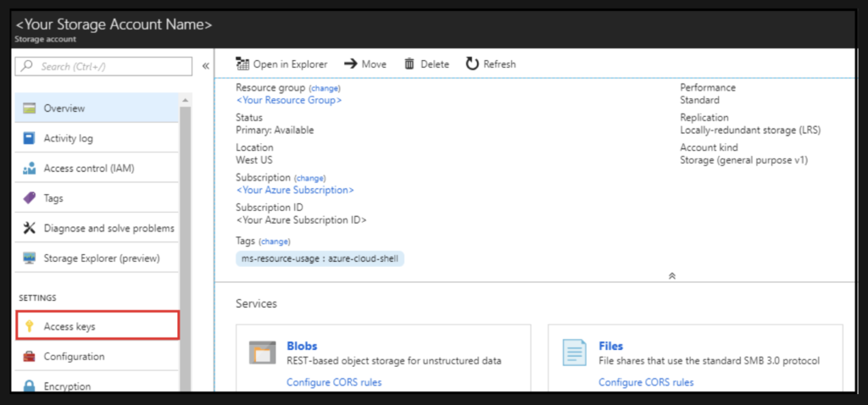Click the Files service document icon
This screenshot has height=405, width=868.
pos(574,353)
